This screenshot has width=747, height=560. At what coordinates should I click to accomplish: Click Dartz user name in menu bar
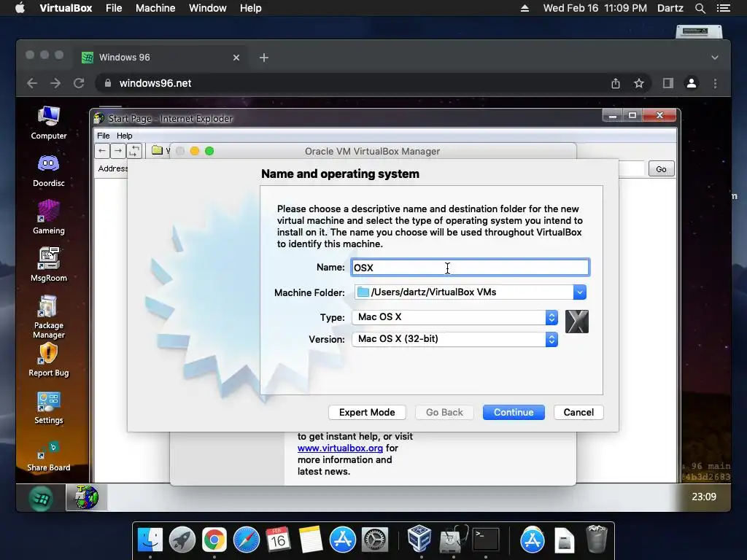coord(670,8)
